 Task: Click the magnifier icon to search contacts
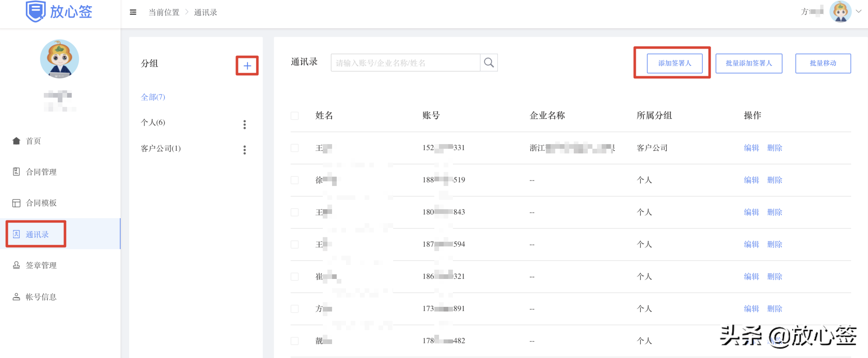tap(488, 62)
